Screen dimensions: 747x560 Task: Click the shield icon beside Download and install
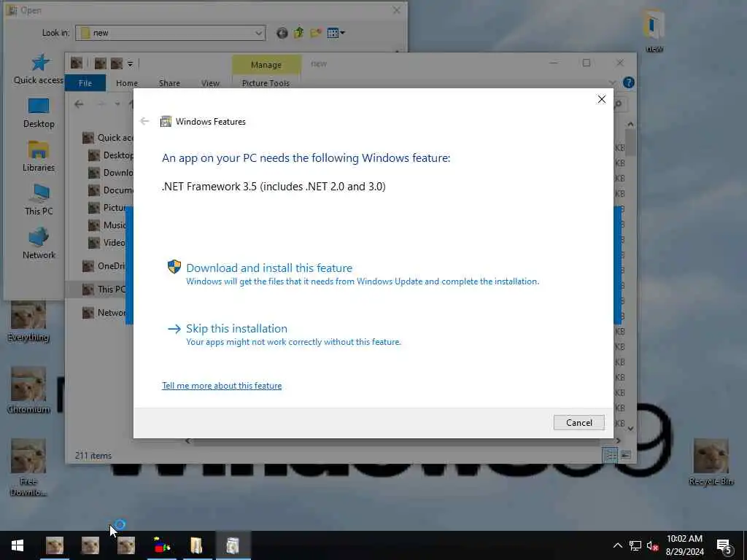174,267
